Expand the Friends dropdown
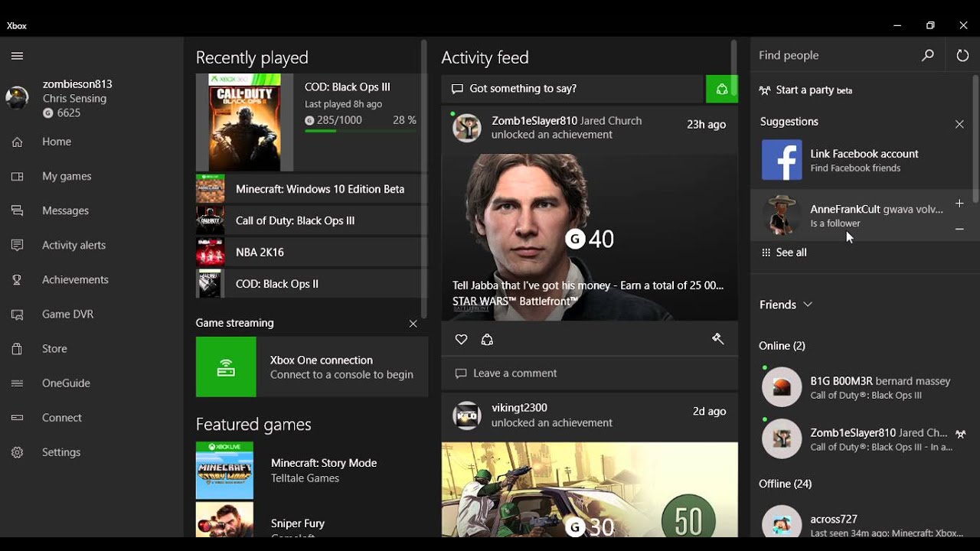Image resolution: width=980 pixels, height=551 pixels. point(786,305)
